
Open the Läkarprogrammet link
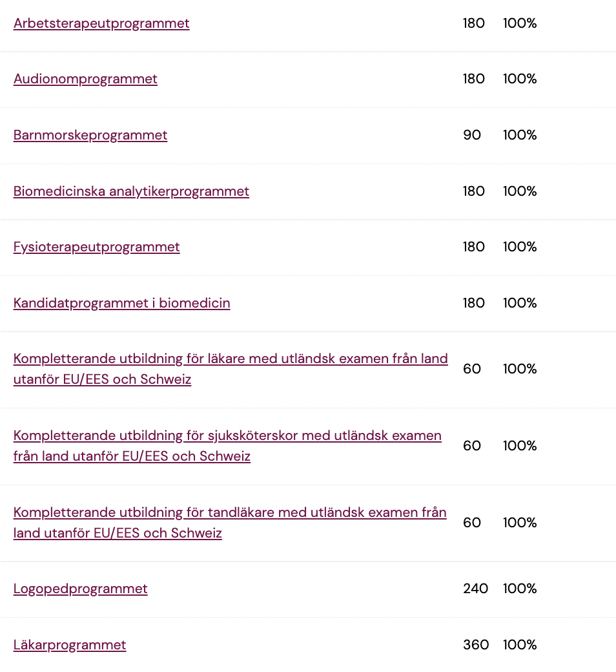click(69, 646)
